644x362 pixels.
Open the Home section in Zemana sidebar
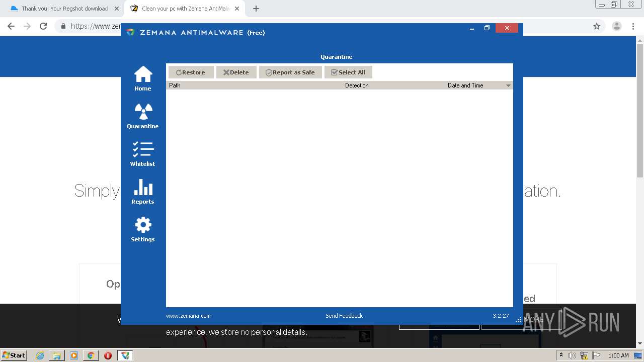143,79
